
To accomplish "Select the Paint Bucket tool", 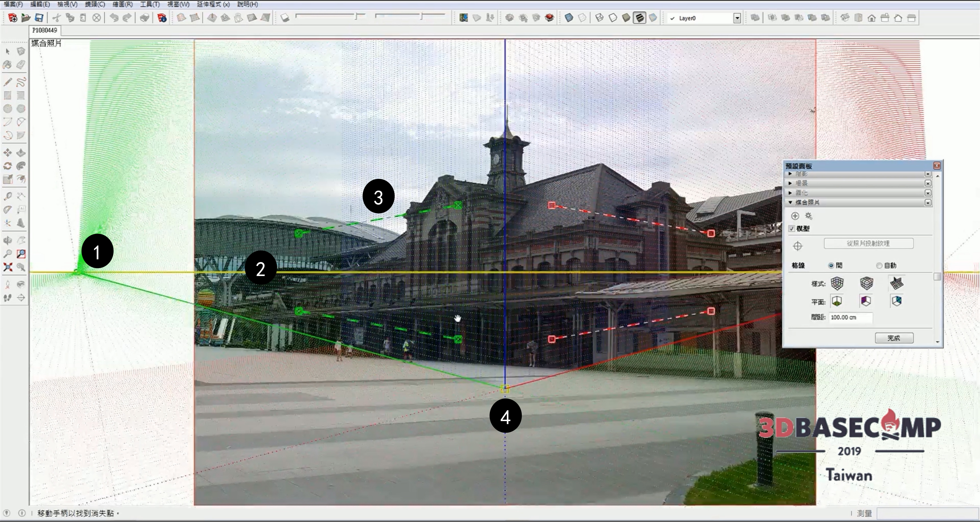I will pos(7,65).
